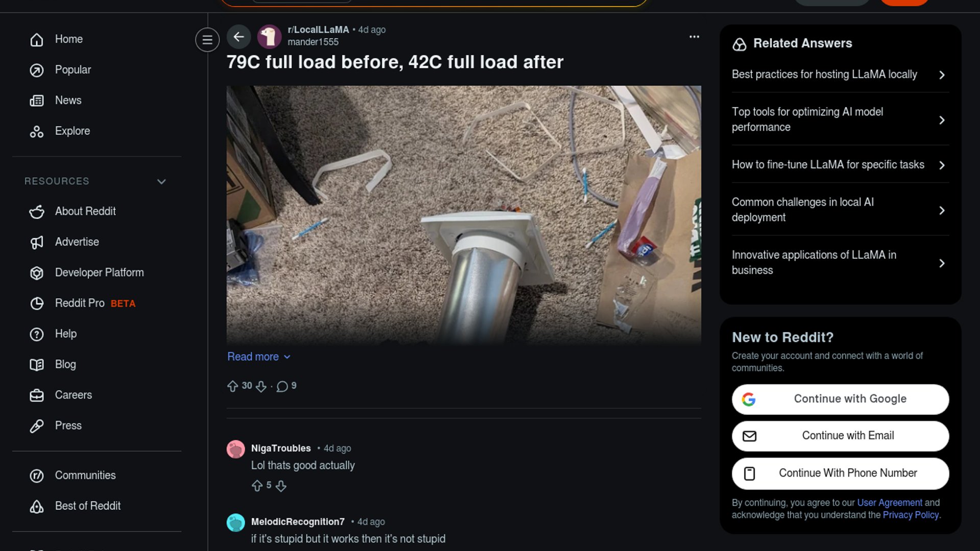Click Continue With Phone Number button
The image size is (980, 551).
tap(840, 473)
